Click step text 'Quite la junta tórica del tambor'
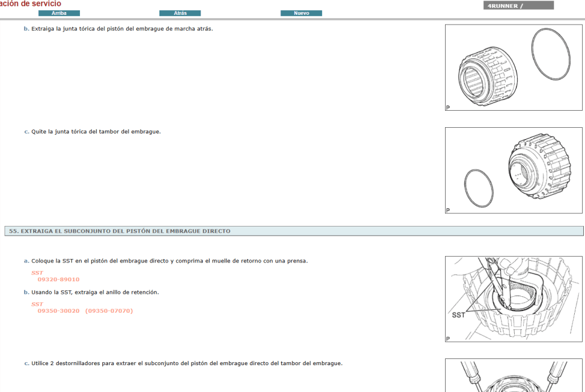585x392 pixels. pos(96,132)
